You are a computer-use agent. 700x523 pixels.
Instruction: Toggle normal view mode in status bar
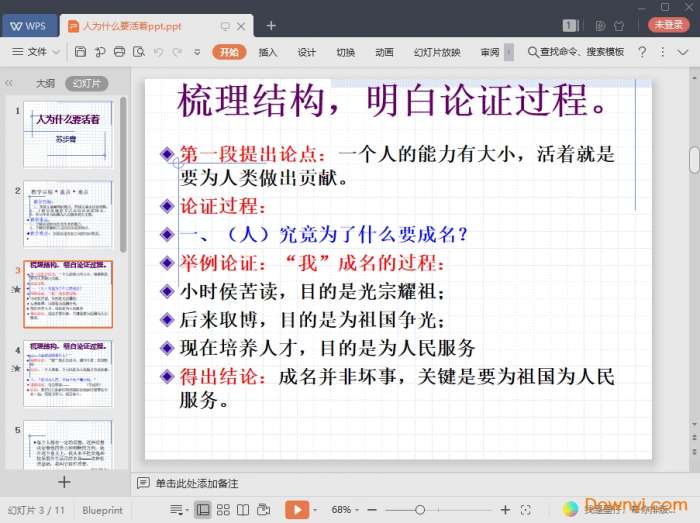[x=203, y=510]
